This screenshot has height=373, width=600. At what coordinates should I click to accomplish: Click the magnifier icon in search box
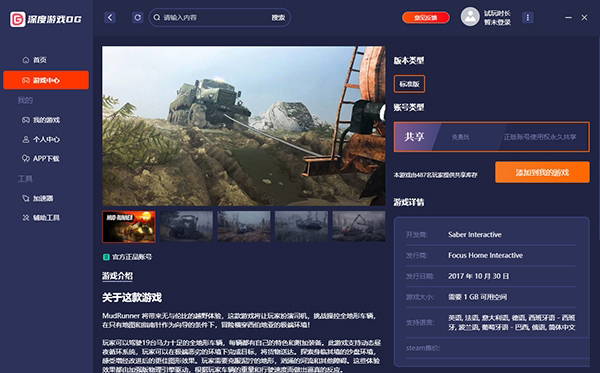157,18
